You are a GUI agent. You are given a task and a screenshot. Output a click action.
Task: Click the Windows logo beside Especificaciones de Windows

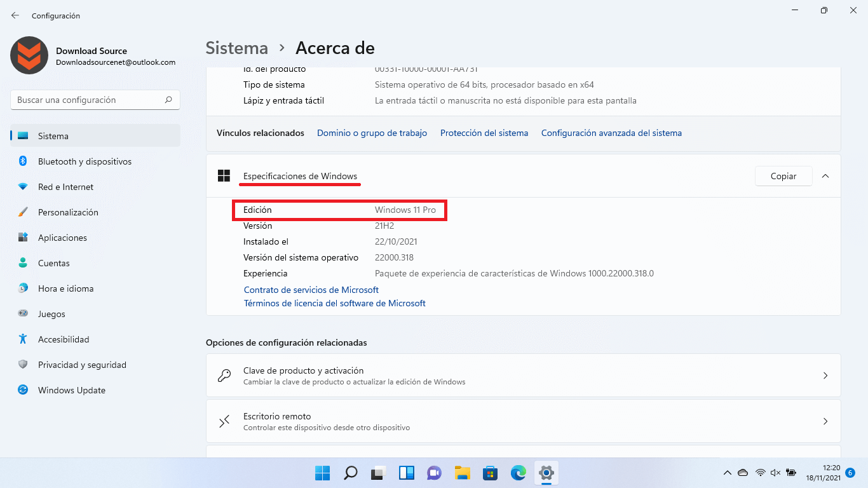(224, 176)
